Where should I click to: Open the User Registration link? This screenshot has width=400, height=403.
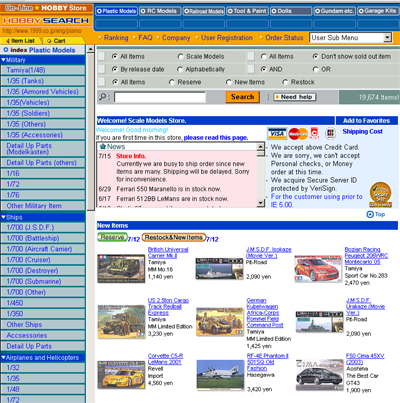227,38
